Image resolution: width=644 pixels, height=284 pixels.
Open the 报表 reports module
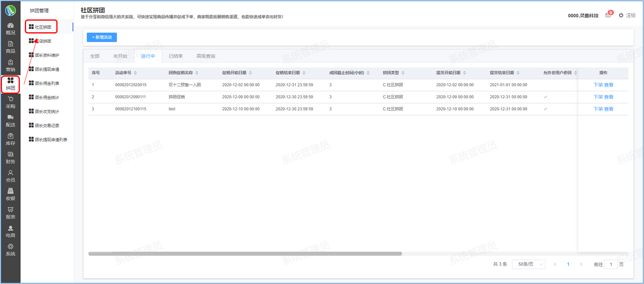[x=10, y=213]
